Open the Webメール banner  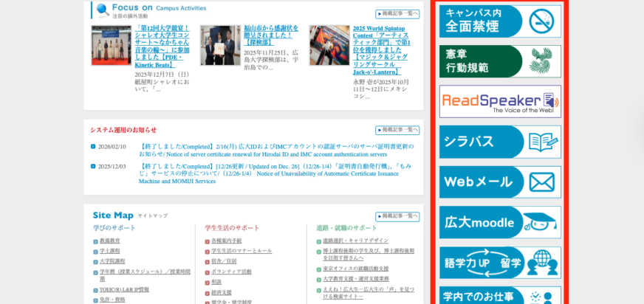500,182
